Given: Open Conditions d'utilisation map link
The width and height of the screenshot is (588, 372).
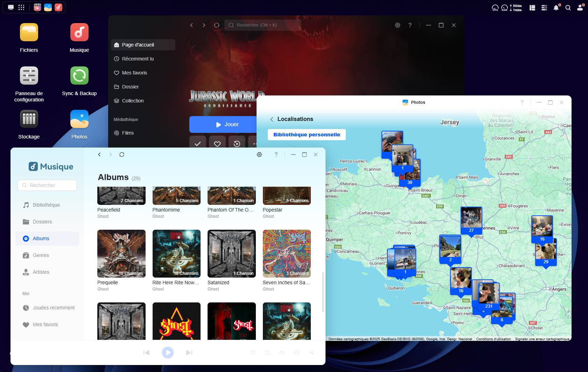Looking at the screenshot, I should pos(493,339).
